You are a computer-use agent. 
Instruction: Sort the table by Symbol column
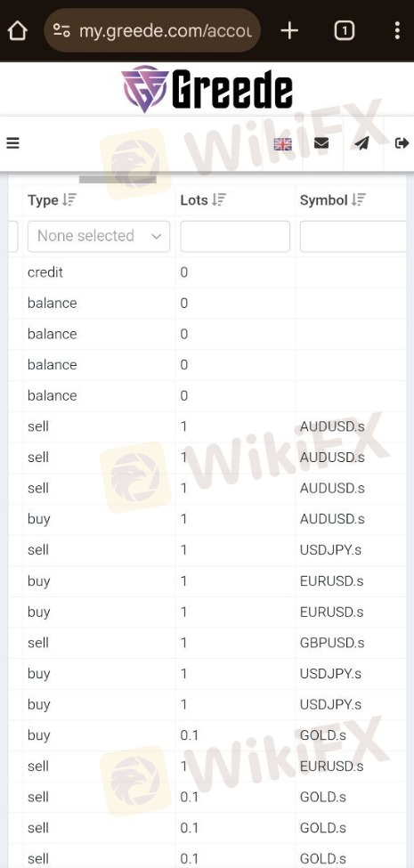359,200
